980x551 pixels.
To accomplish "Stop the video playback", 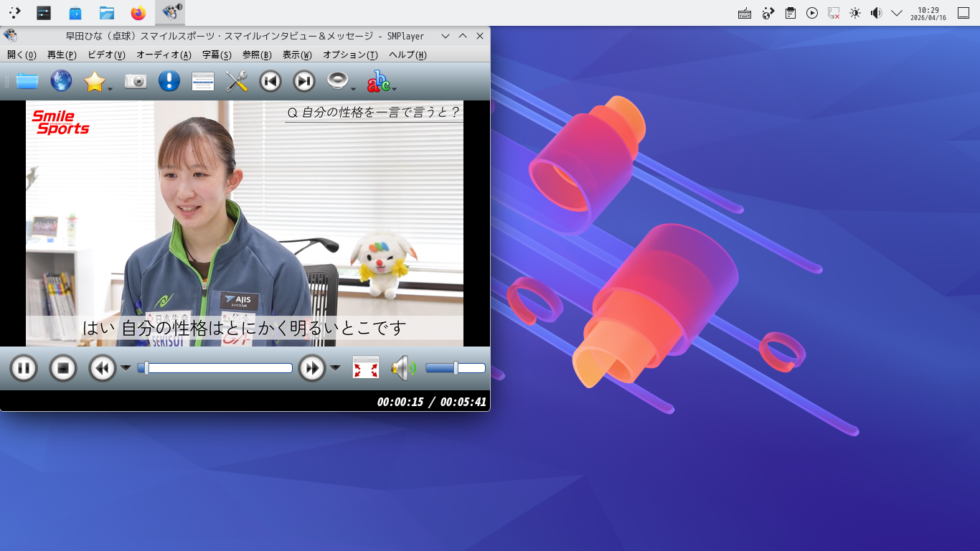I will [63, 369].
